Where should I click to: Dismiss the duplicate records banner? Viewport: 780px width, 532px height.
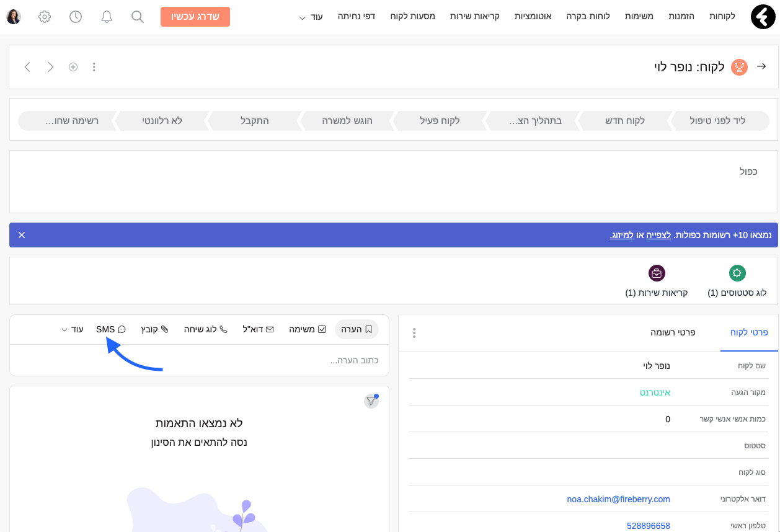tap(22, 235)
